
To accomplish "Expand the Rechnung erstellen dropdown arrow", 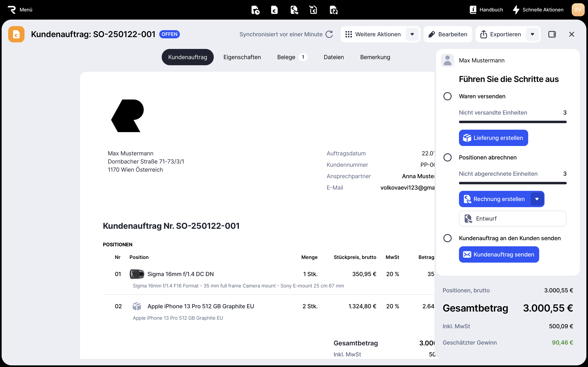I will (537, 199).
